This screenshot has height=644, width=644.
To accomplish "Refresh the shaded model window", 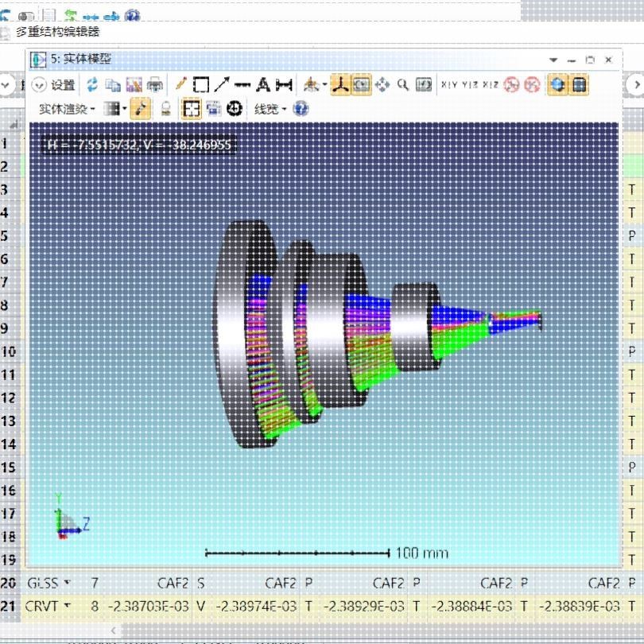I will [92, 84].
